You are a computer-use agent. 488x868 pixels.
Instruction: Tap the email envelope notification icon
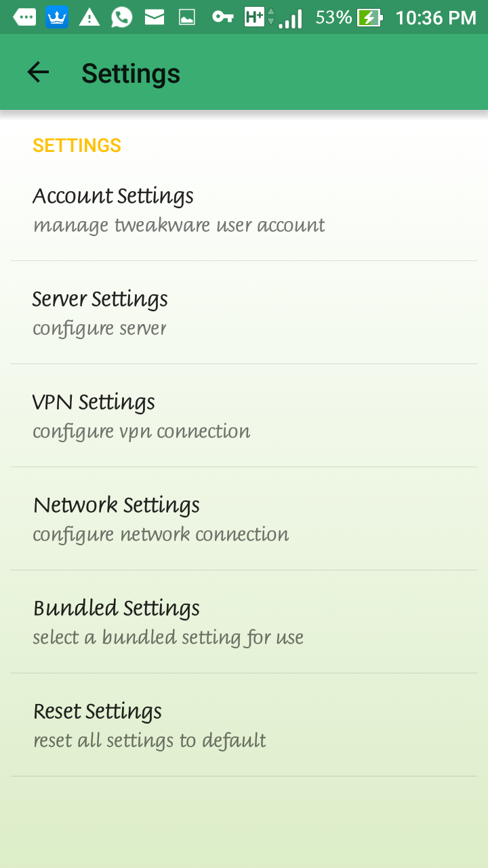[155, 17]
